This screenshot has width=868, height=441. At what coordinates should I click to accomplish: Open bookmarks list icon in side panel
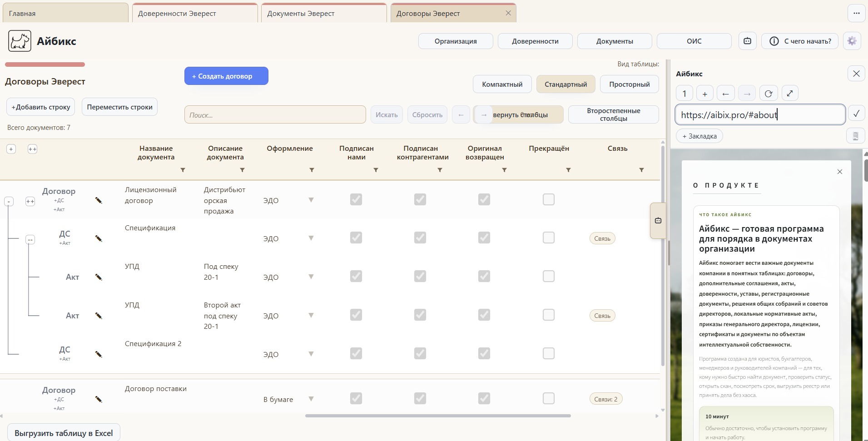coord(855,136)
